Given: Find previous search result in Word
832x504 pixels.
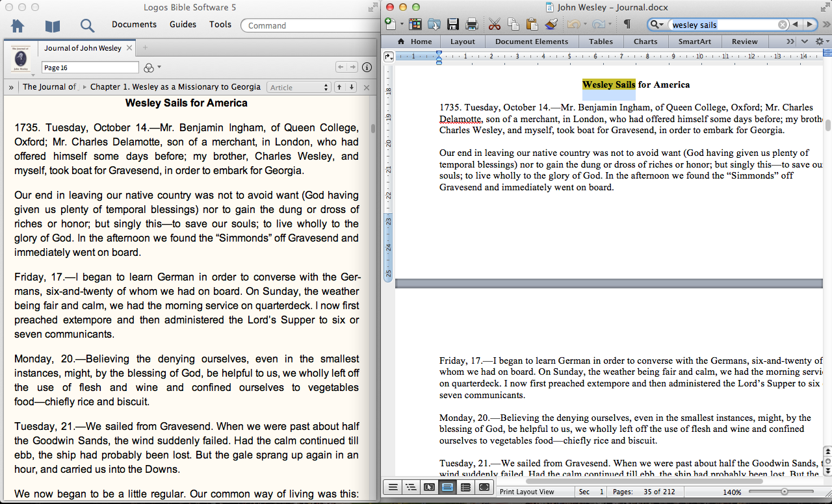Looking at the screenshot, I should click(794, 25).
